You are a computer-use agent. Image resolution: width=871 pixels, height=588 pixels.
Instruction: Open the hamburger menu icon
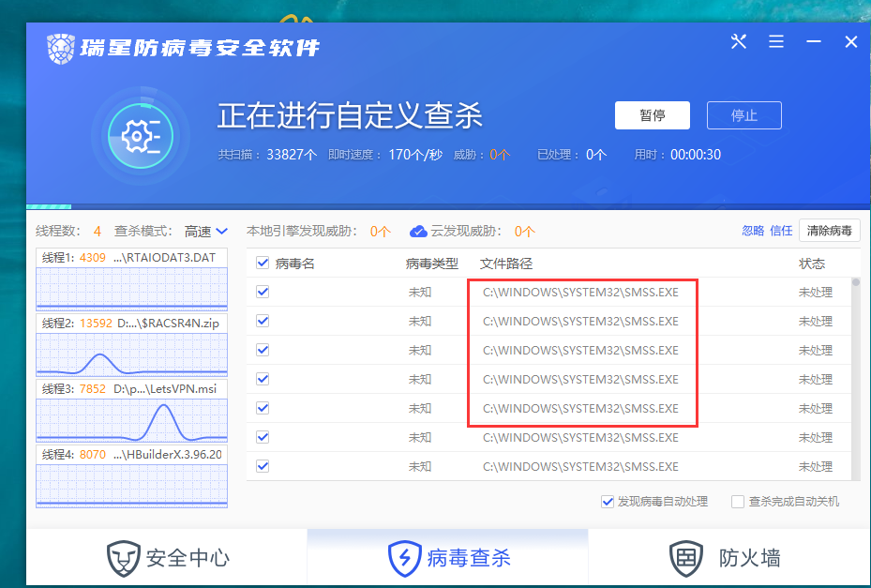[x=776, y=41]
